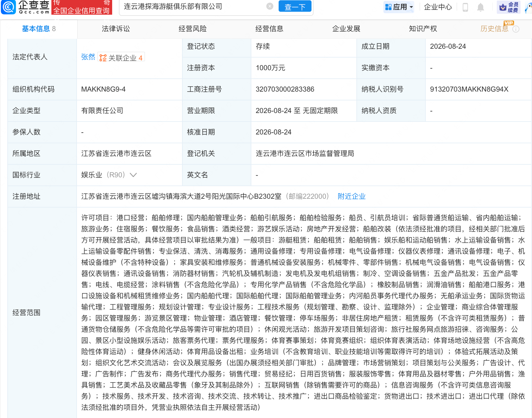The width and height of the screenshot is (532, 418).
Task: Clear the search field with the X icon
Action: (270, 6)
